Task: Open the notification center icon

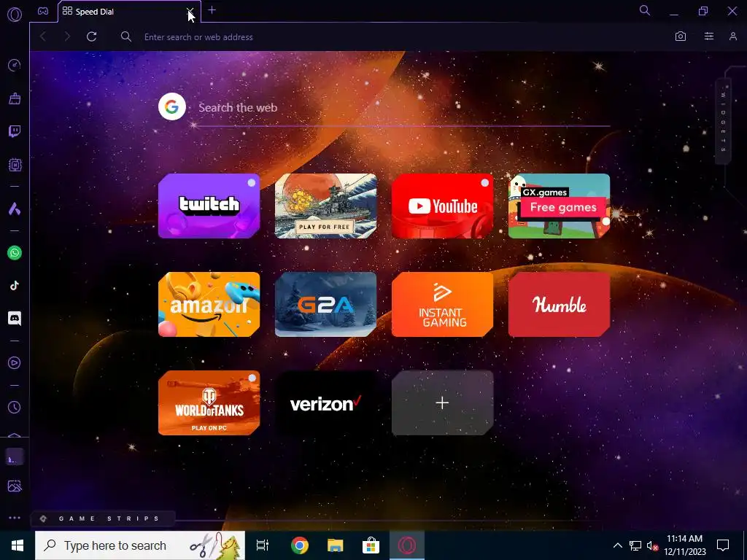Action: pos(723,545)
